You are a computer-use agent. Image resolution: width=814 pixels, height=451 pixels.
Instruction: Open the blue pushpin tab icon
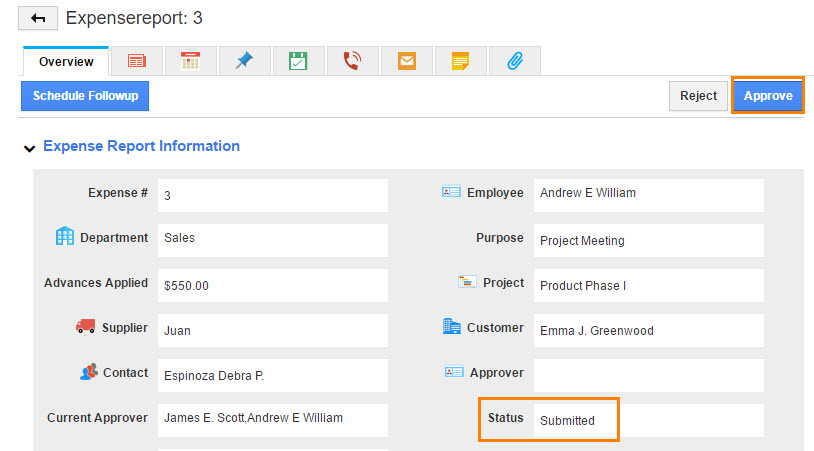(244, 62)
